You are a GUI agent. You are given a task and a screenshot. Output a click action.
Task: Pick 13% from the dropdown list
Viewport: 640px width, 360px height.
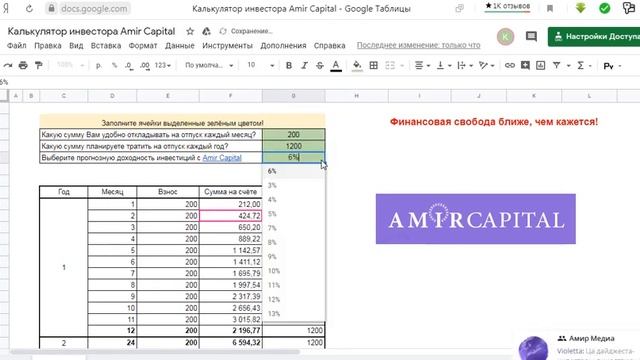(293, 314)
